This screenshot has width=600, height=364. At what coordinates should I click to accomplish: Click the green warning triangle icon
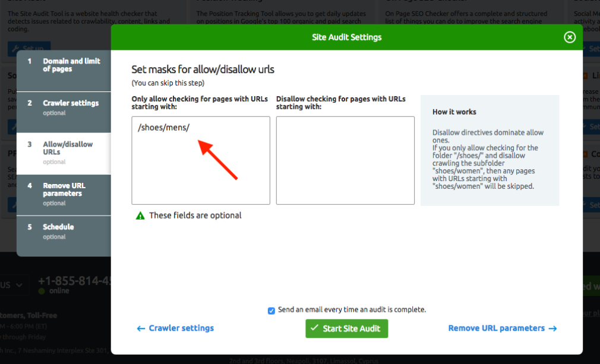(x=140, y=216)
